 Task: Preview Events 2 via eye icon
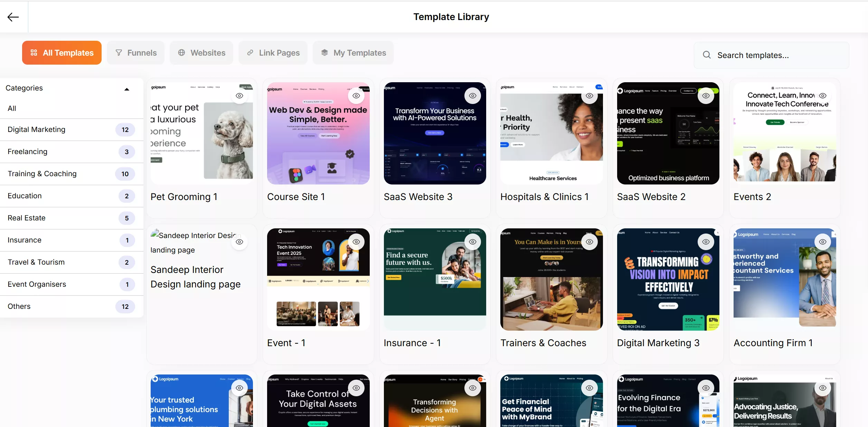[x=823, y=96]
